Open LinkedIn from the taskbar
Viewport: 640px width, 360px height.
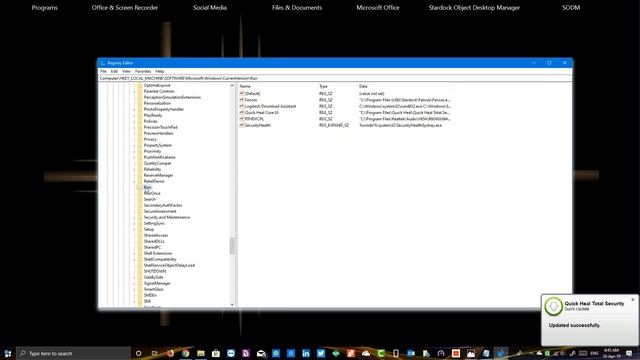coord(306,353)
